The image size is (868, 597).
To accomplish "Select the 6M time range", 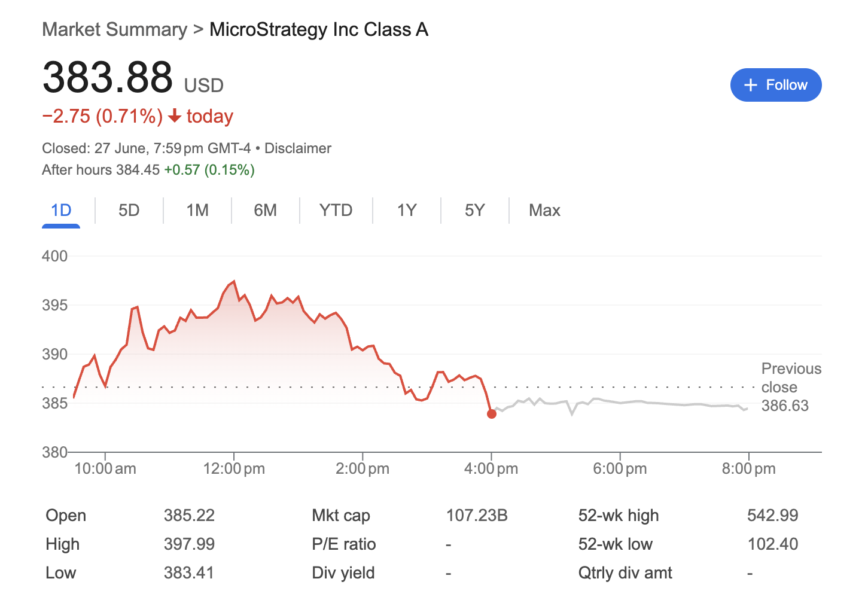I will pyautogui.click(x=266, y=210).
